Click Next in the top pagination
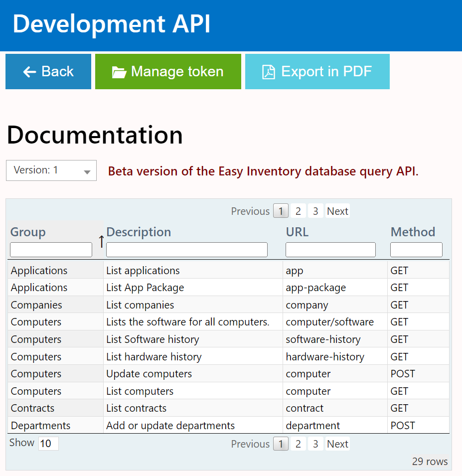 coord(337,211)
